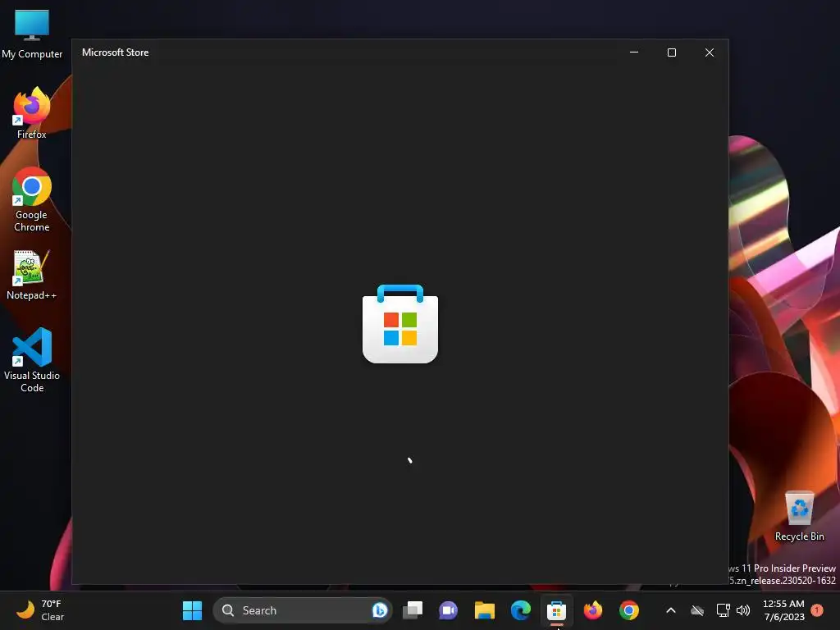Screen dimensions: 840x630
Task: Launch Microsoft Edge from the taskbar
Action: coord(521,610)
